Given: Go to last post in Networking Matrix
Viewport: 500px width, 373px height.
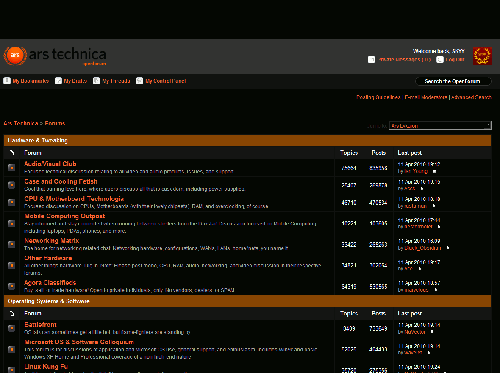Looking at the screenshot, I should click(x=448, y=248).
